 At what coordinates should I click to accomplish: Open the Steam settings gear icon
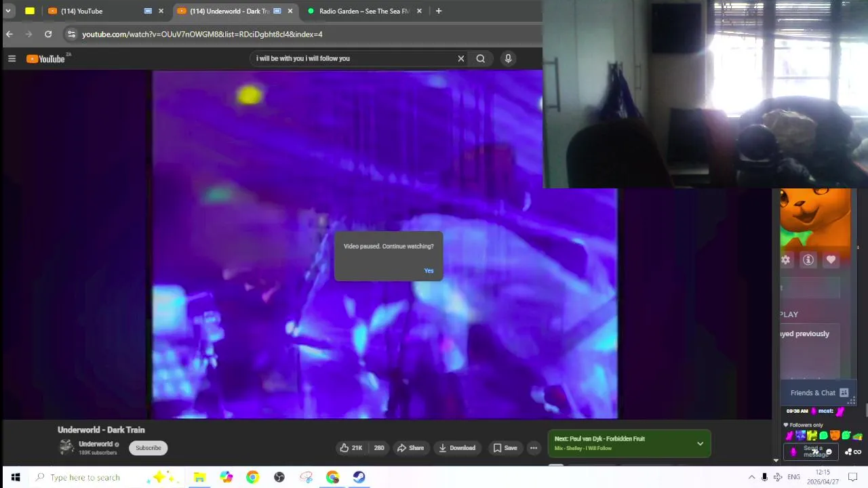[x=786, y=260]
